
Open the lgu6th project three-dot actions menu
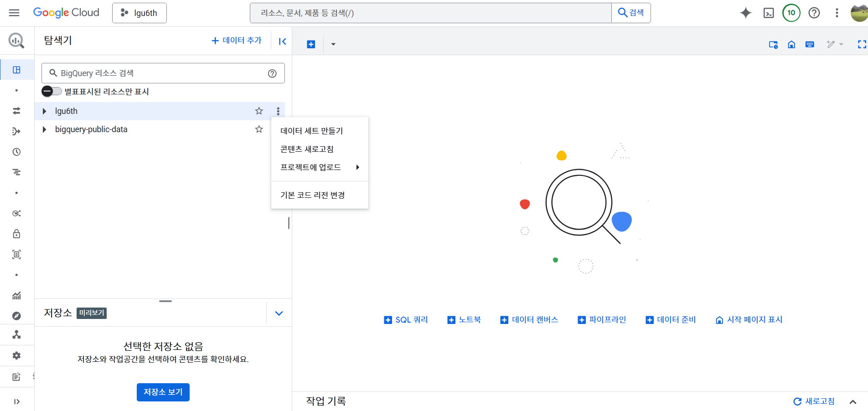[278, 111]
